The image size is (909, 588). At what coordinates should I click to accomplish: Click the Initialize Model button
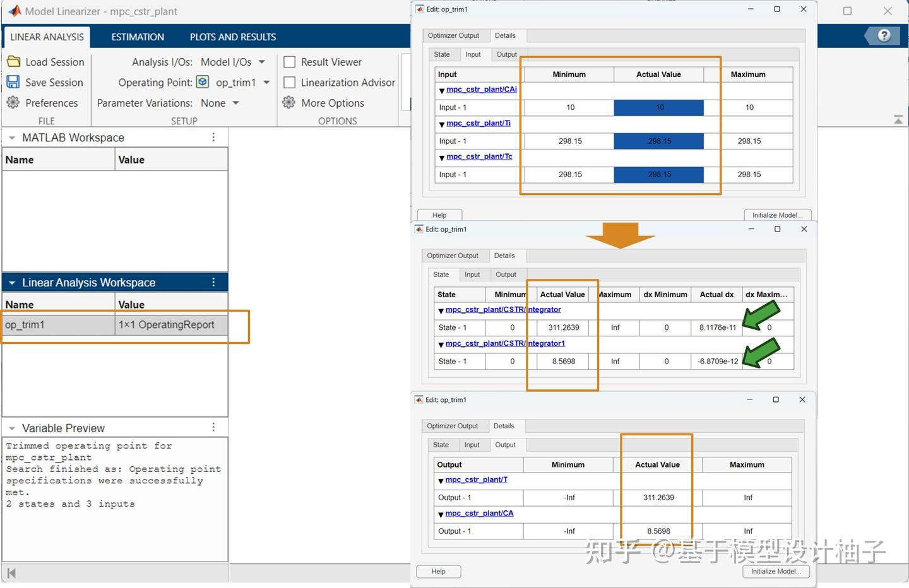[x=776, y=571]
